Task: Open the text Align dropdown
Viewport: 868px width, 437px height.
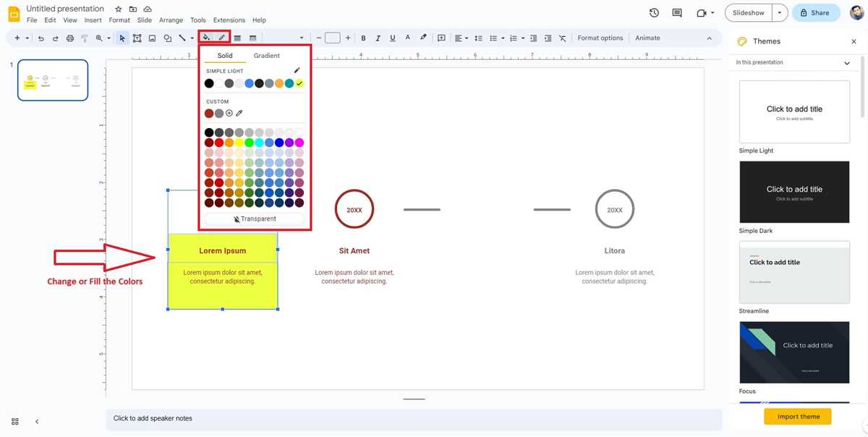Action: 461,38
